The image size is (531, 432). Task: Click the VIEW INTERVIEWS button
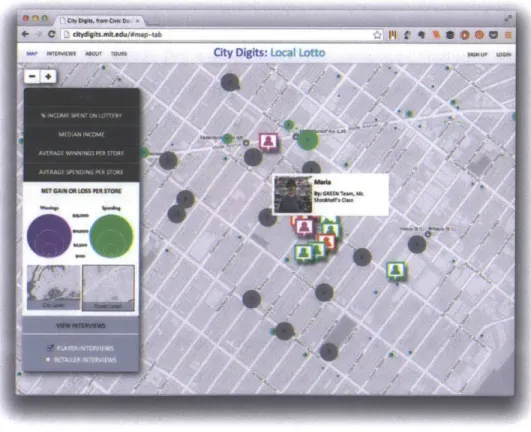81,326
